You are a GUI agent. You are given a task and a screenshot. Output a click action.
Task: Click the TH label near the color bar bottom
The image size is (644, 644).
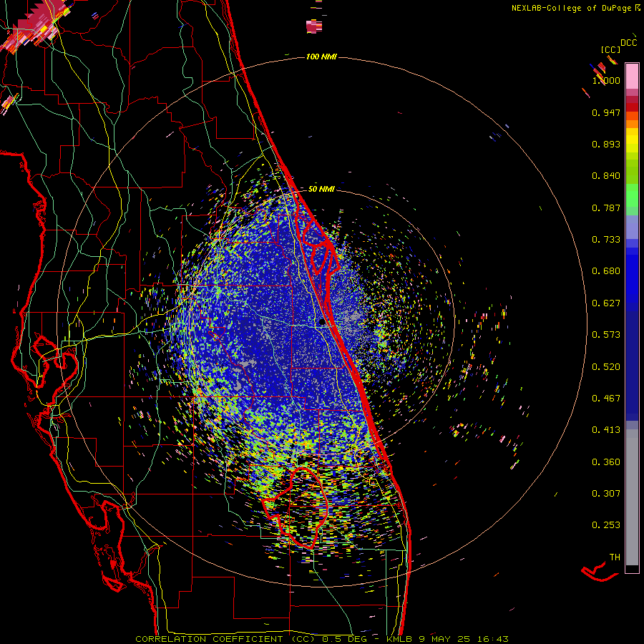(615, 557)
